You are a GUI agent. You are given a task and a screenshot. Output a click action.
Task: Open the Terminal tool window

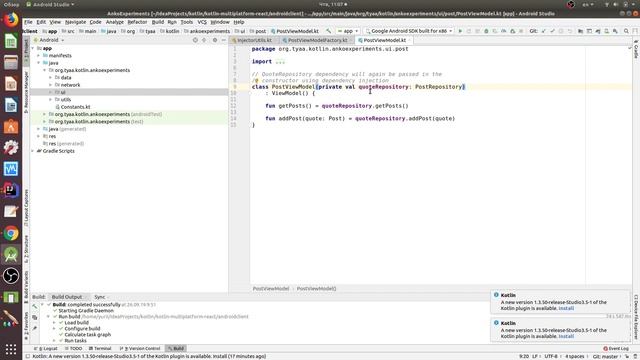pos(100,349)
